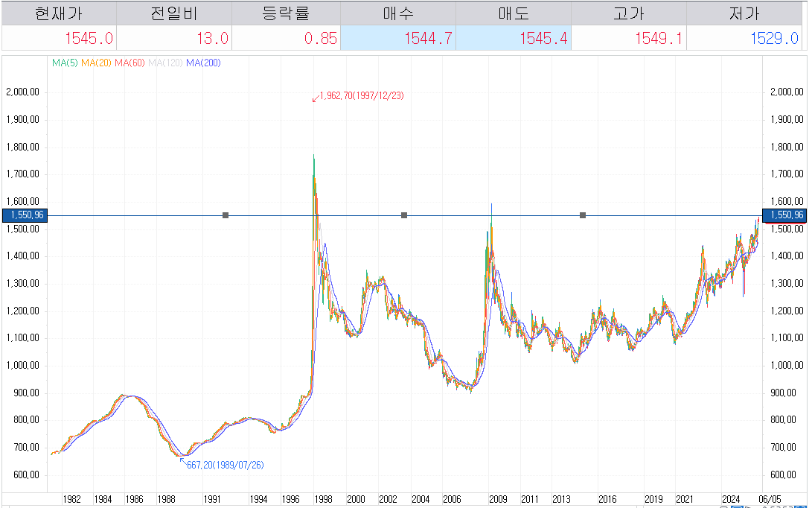This screenshot has height=508, width=812.
Task: Click the 2,000.00 label on left price axis
Action: 22,92
